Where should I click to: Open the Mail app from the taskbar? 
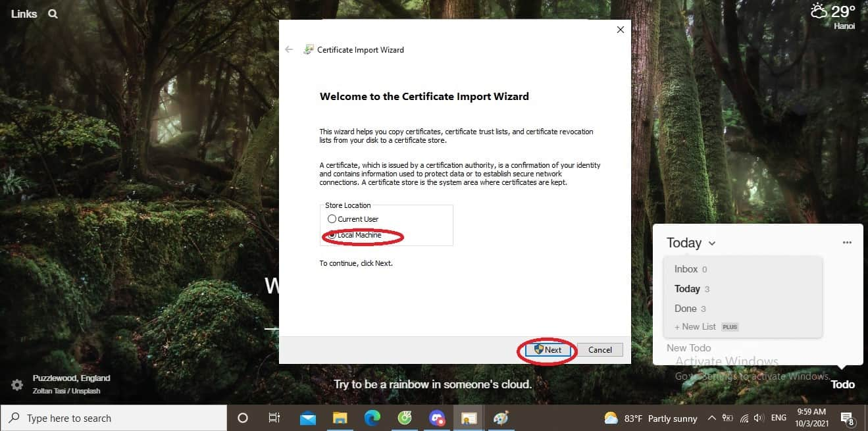click(307, 418)
